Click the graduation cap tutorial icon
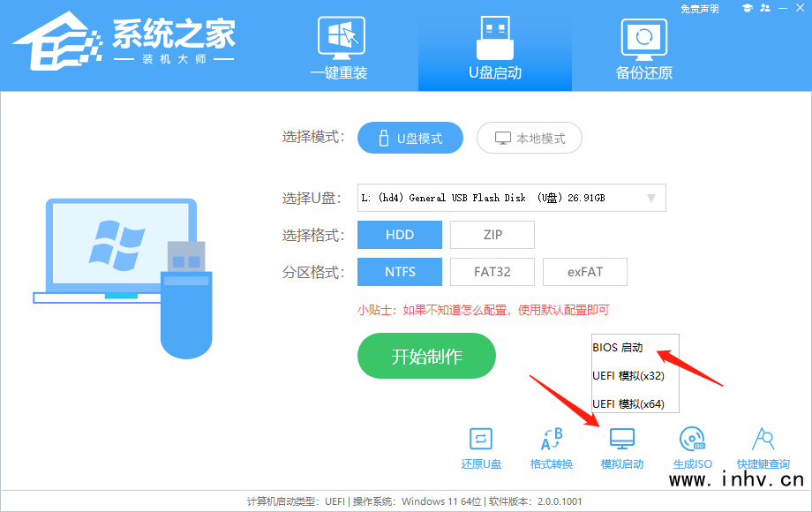 coord(747,8)
